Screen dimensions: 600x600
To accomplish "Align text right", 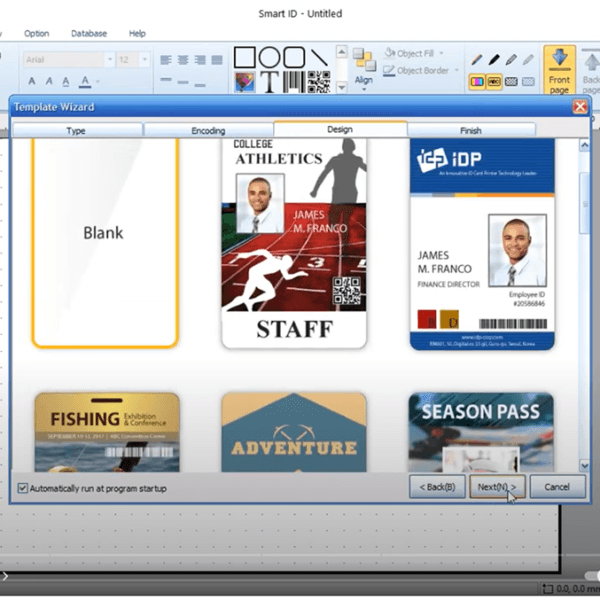I will 200,60.
